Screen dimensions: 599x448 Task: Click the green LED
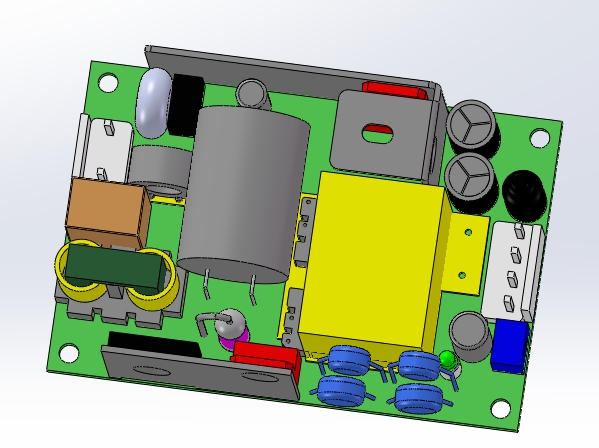tap(448, 360)
